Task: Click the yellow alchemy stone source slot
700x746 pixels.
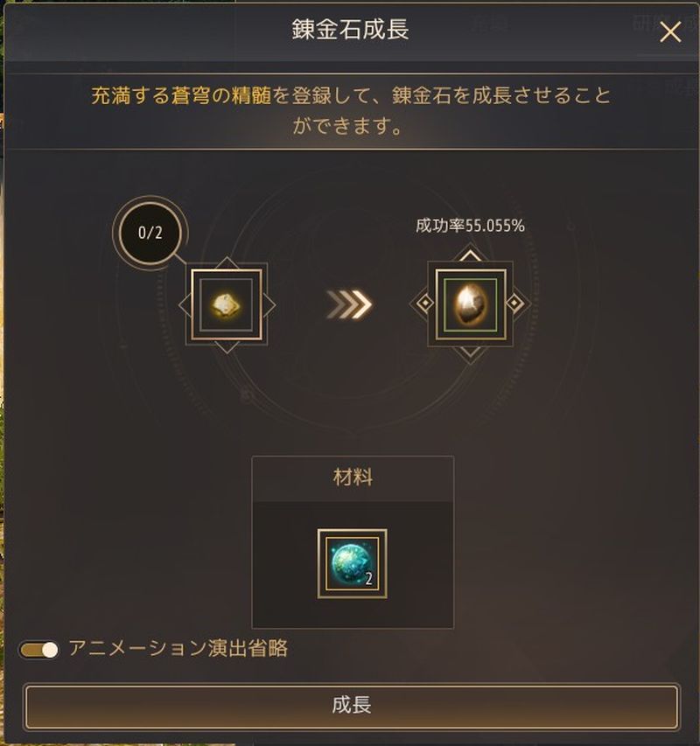Action: 227,304
